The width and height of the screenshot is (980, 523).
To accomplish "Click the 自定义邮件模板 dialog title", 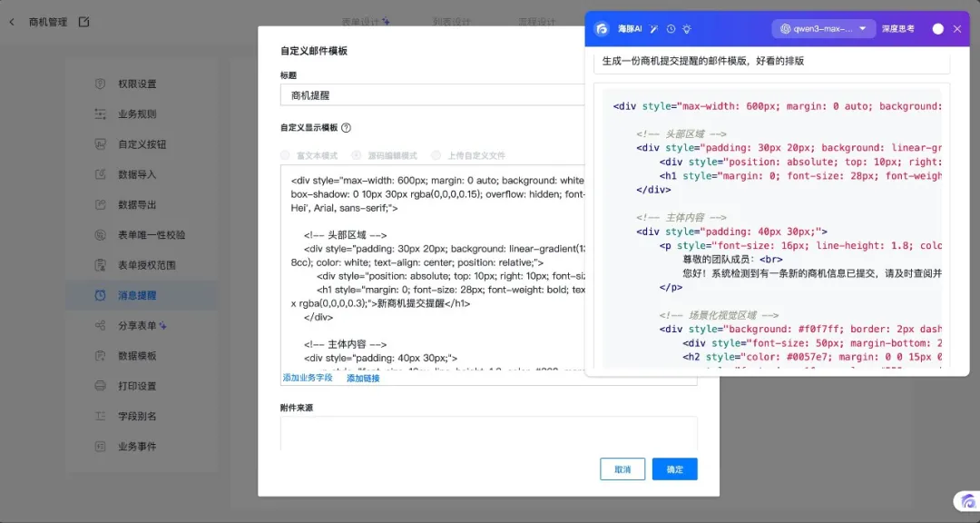I will point(314,51).
